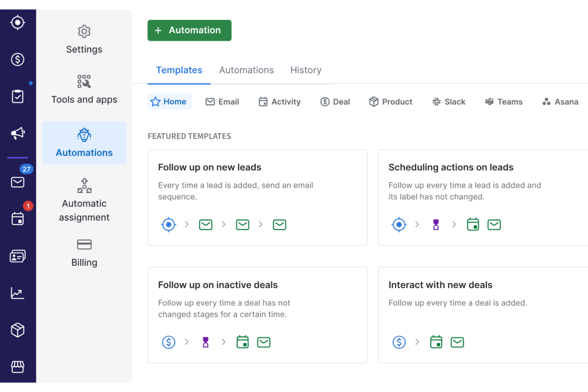Select the Home template filter
Image resolution: width=588 pixels, height=392 pixels.
[170, 102]
